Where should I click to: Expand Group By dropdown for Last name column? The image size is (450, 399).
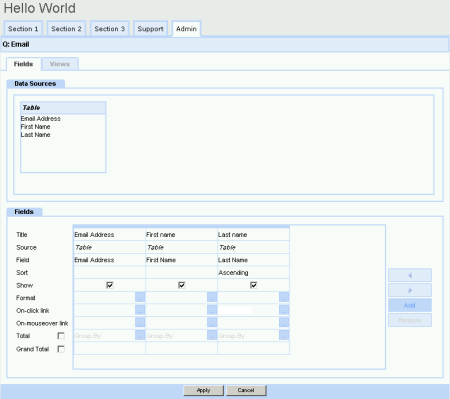click(284, 335)
